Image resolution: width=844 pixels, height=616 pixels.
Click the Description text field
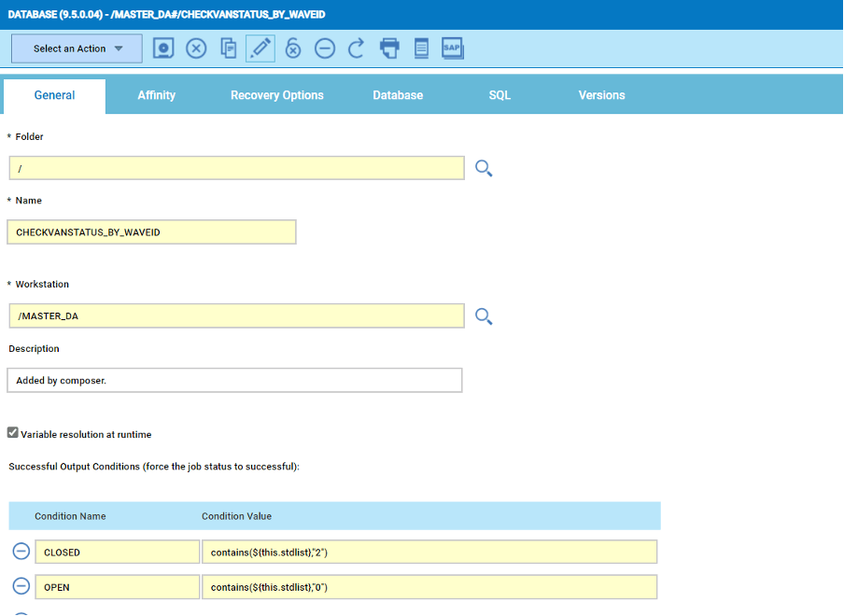(x=234, y=381)
